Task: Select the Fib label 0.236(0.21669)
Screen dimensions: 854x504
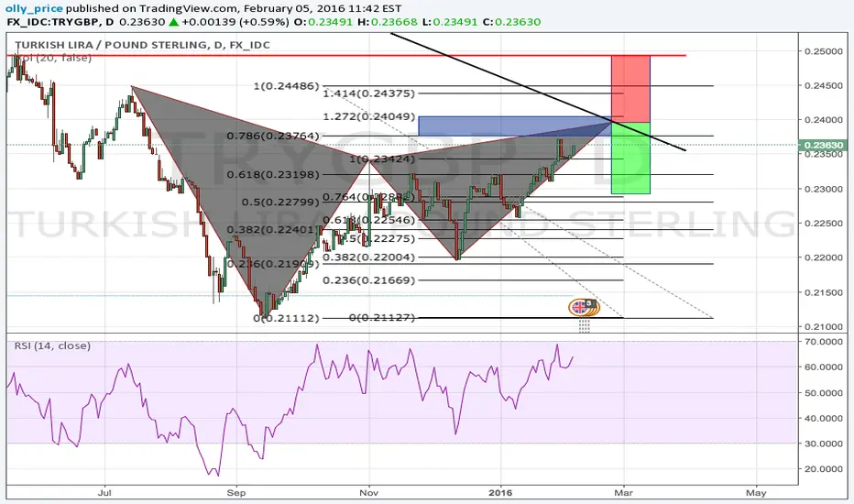Action: tap(368, 280)
